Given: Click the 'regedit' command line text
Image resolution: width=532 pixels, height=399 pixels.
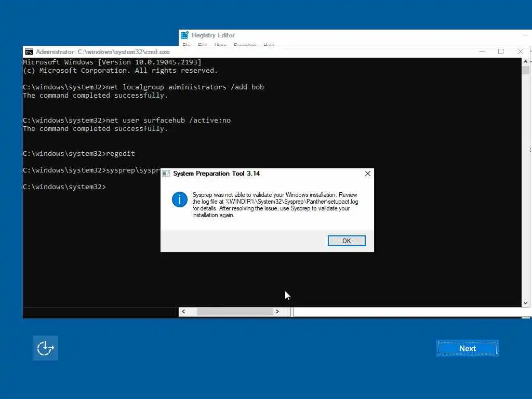Looking at the screenshot, I should [121, 154].
